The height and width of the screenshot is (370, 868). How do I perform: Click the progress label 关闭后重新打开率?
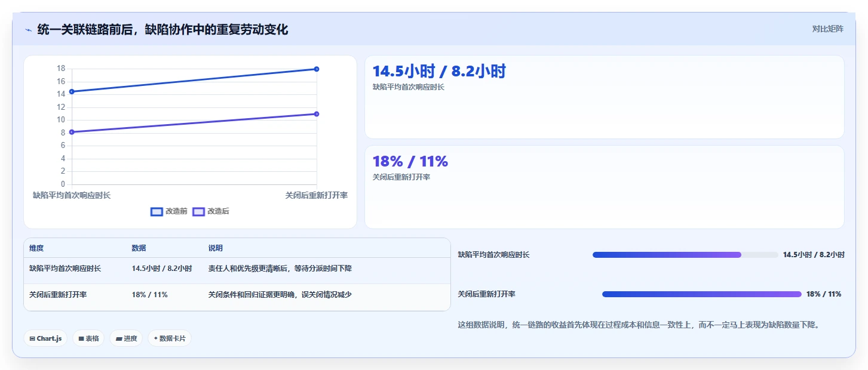pyautogui.click(x=486, y=294)
